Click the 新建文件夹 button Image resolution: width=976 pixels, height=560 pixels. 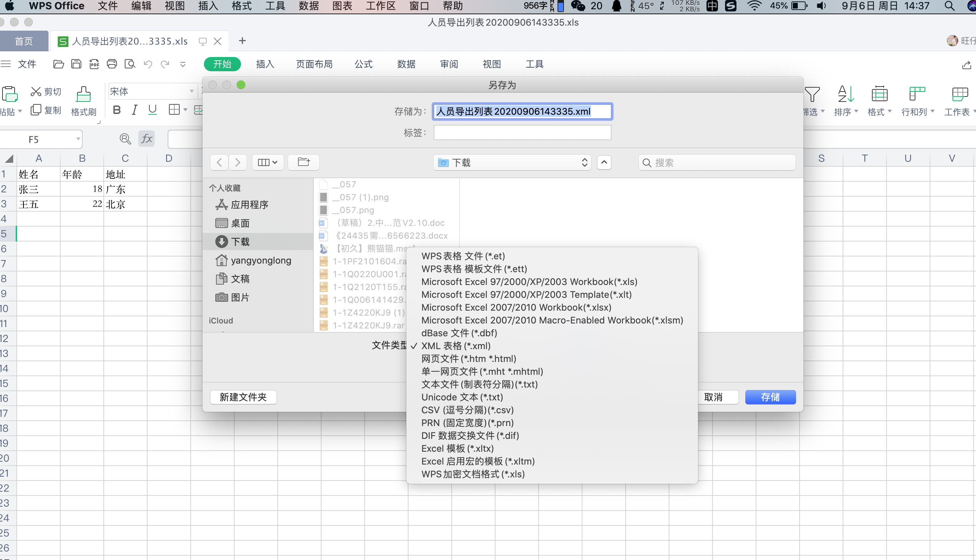(x=243, y=397)
